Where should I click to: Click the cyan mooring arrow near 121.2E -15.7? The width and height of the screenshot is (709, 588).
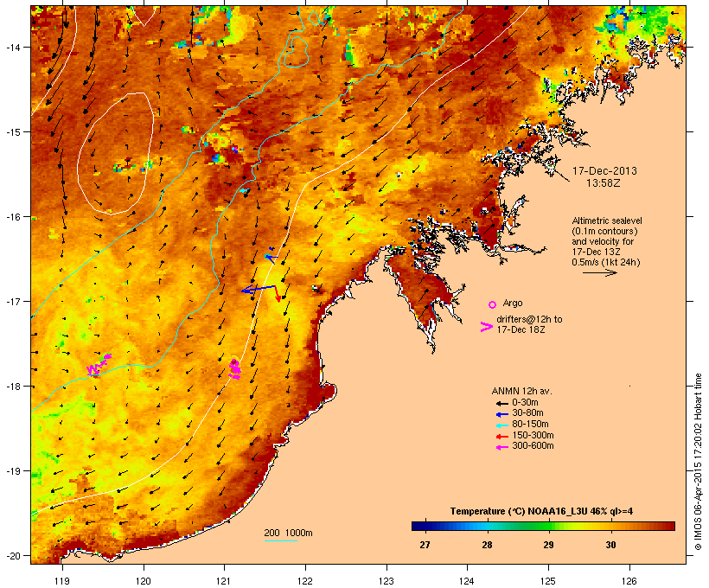tap(244, 191)
